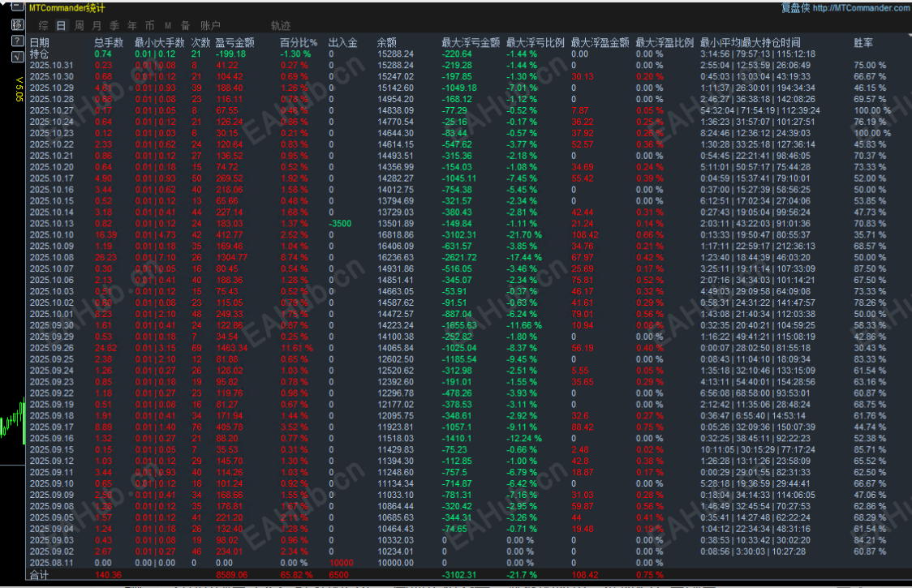Click the 140.36 total lots value

click(108, 575)
